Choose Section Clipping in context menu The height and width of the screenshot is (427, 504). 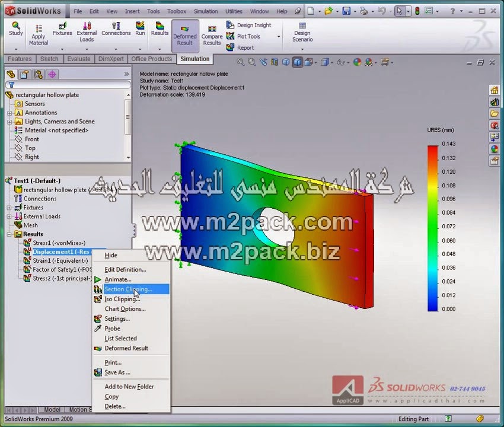[x=131, y=289]
